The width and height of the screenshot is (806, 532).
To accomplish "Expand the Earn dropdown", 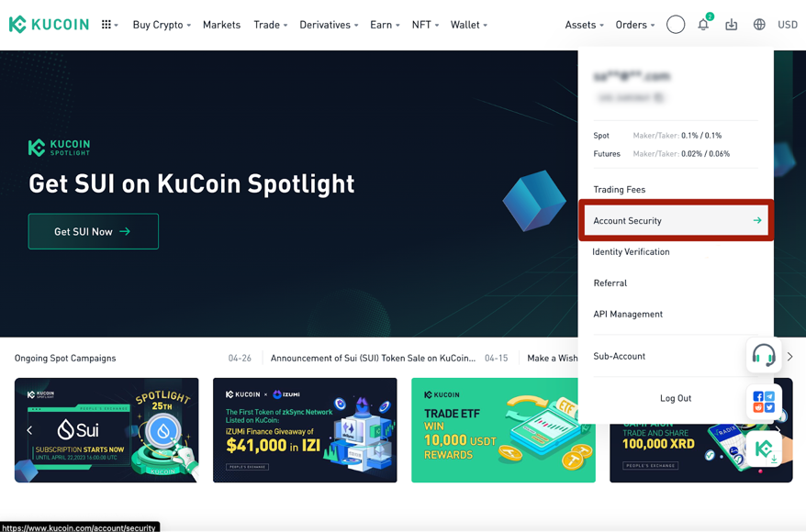I will point(385,25).
